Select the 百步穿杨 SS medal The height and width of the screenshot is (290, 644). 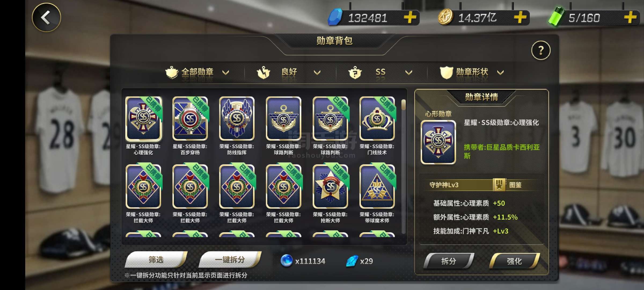(x=190, y=118)
